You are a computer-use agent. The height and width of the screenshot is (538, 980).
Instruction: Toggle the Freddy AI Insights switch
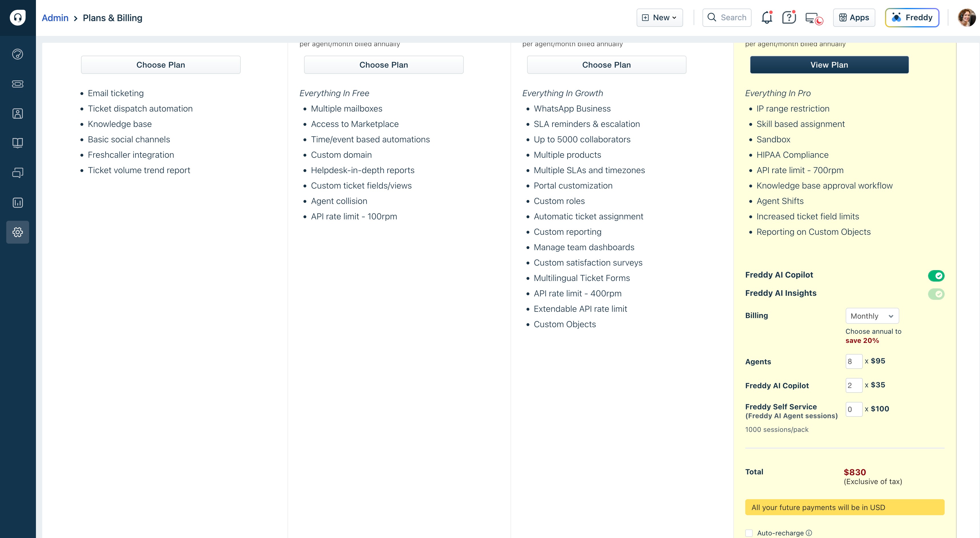[x=936, y=294]
